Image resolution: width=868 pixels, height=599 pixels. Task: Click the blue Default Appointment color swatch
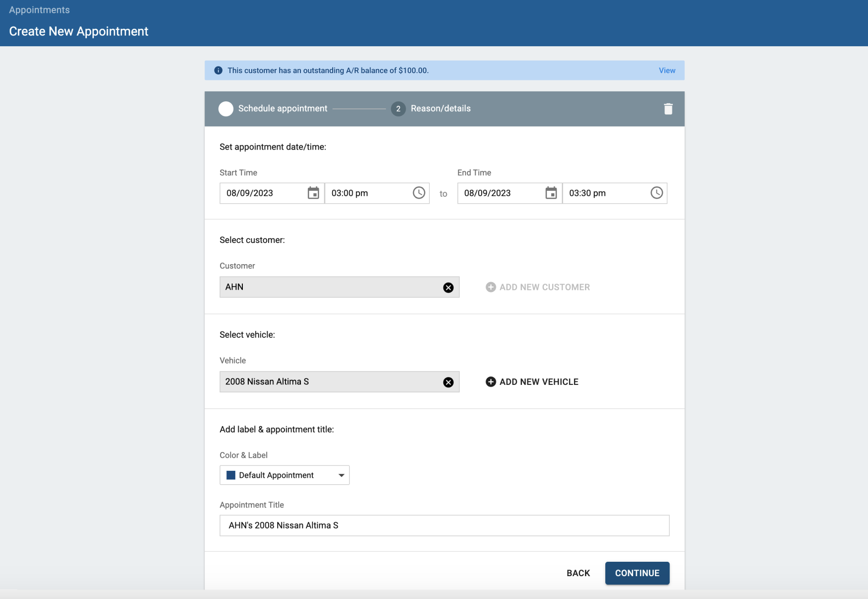coord(231,475)
